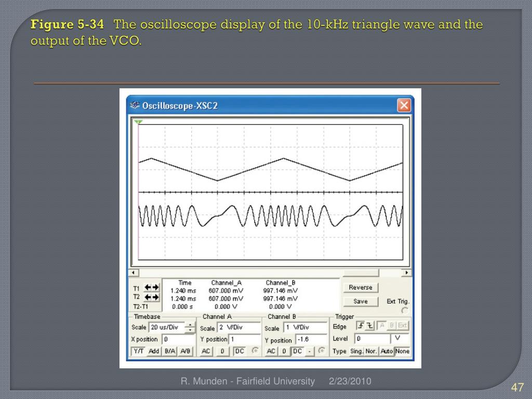Click Channel B Scale 1 V/Div field

click(304, 328)
